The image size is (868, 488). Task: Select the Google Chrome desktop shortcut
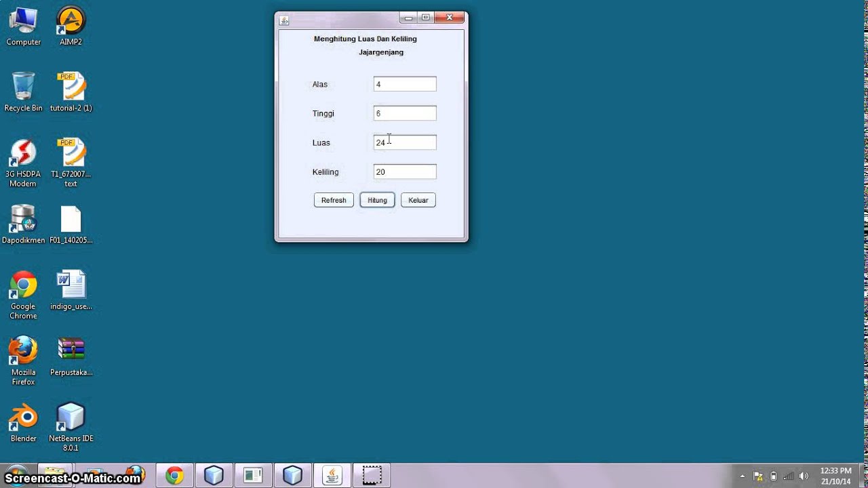[23, 296]
